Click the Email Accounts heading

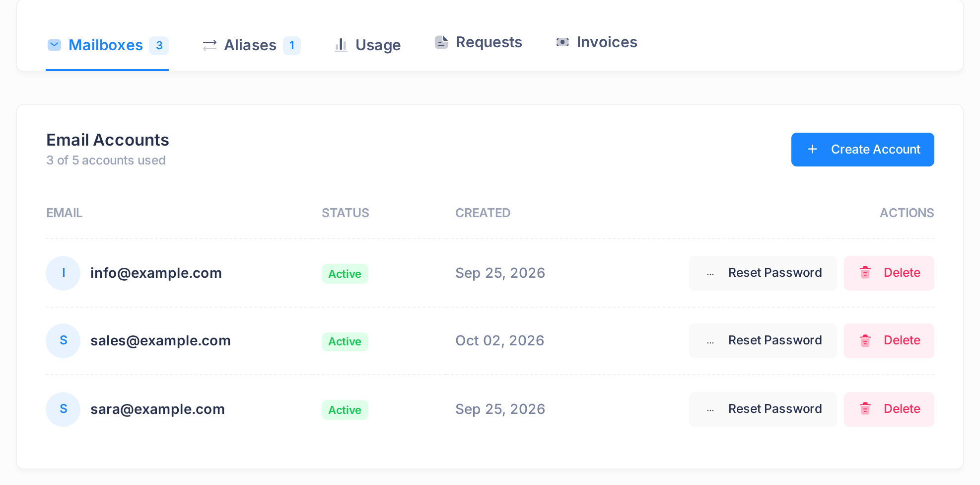[x=108, y=140]
